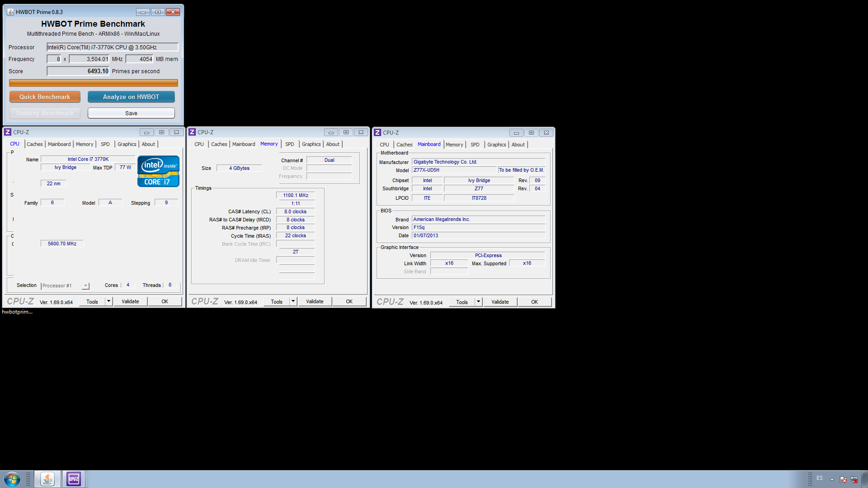Screen dimensions: 868x488
Task: Click the CPU-Z logo icon in Mainboard window title bar
Action: point(377,132)
